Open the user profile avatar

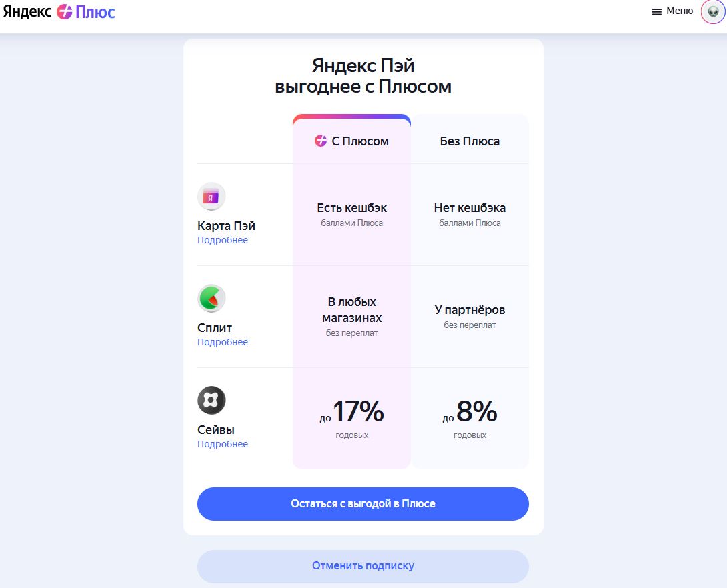point(713,11)
